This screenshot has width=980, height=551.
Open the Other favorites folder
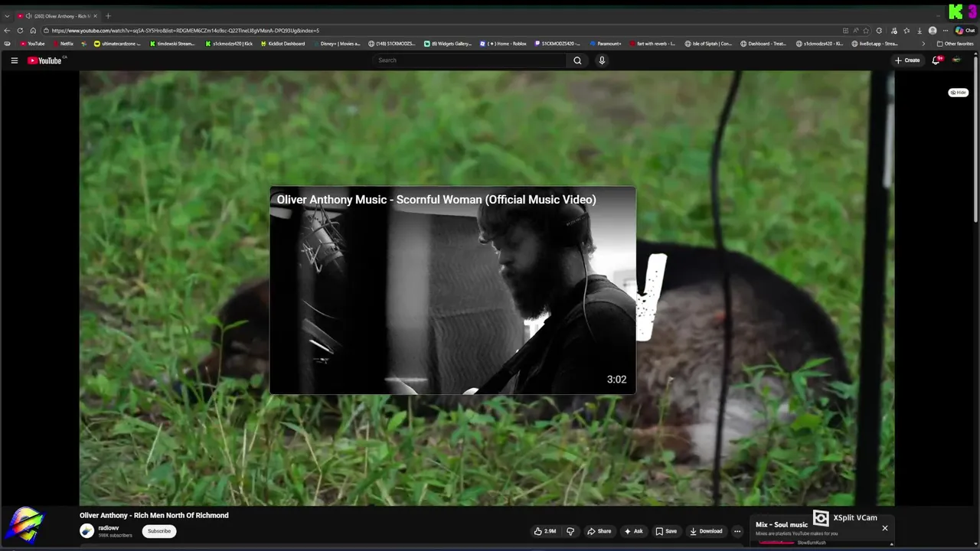(955, 44)
